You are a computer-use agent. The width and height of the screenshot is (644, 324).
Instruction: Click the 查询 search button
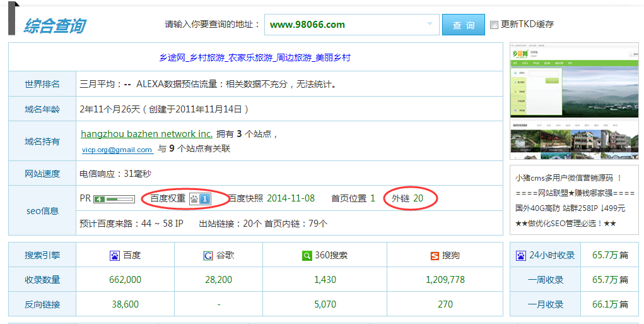point(463,25)
